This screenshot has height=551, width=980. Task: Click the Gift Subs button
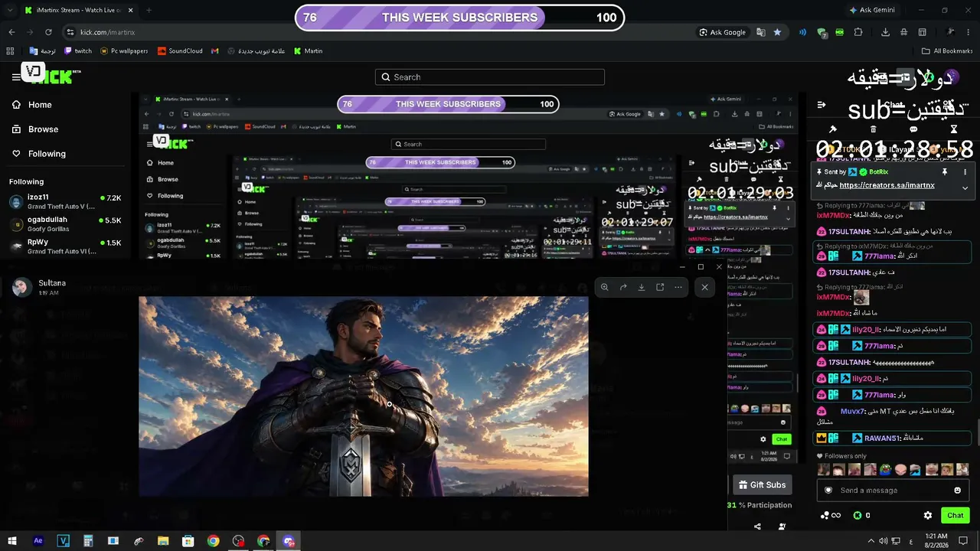pos(762,484)
